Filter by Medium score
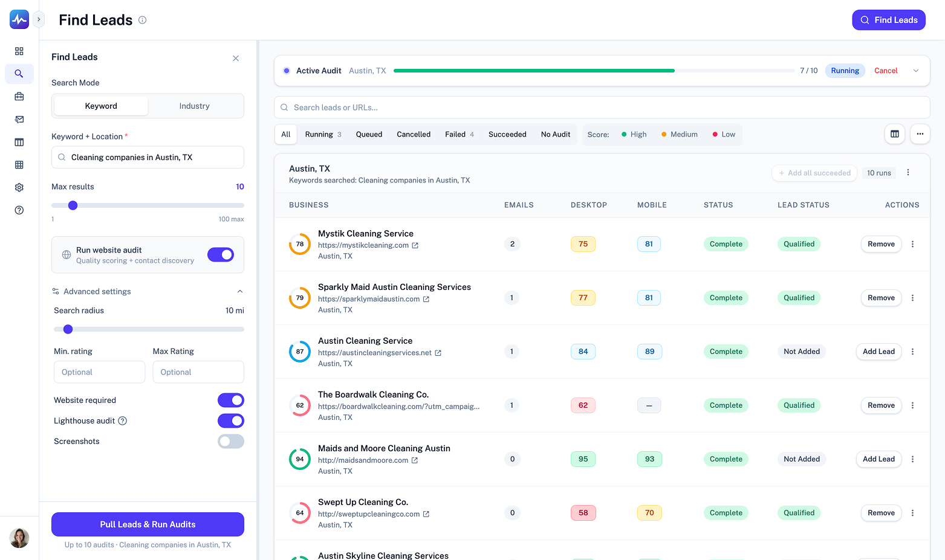 click(680, 134)
